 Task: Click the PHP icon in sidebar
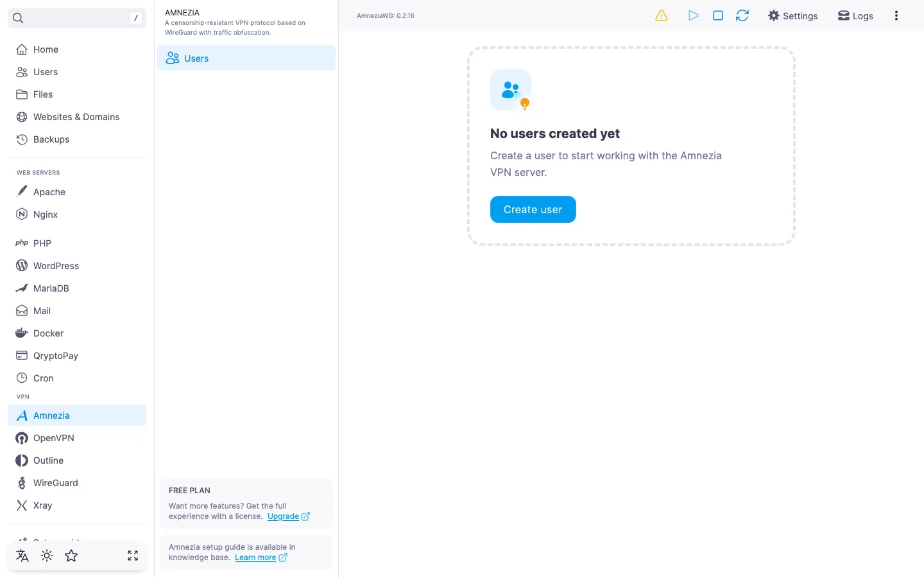click(x=22, y=243)
